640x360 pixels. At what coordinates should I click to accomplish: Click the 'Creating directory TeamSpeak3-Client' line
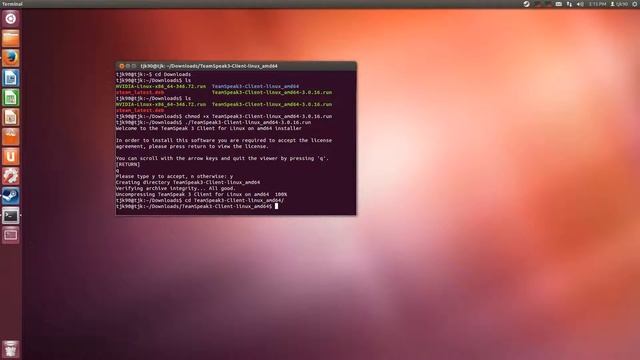point(188,182)
